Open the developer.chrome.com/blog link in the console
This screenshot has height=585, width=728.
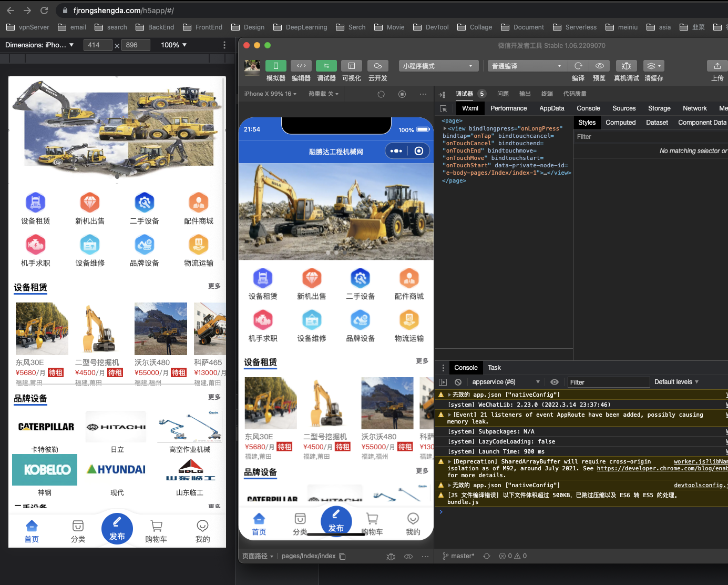click(662, 468)
